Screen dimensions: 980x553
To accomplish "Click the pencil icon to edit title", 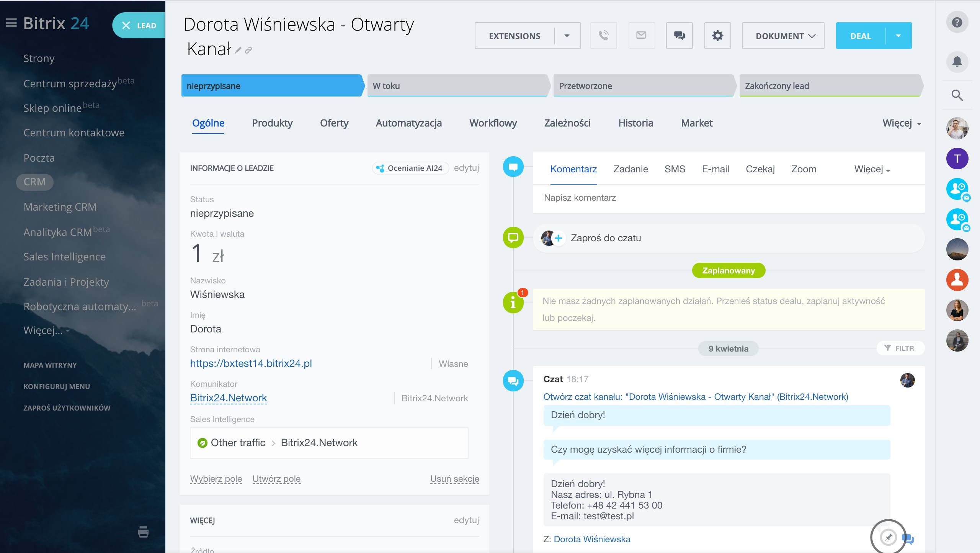I will click(238, 50).
